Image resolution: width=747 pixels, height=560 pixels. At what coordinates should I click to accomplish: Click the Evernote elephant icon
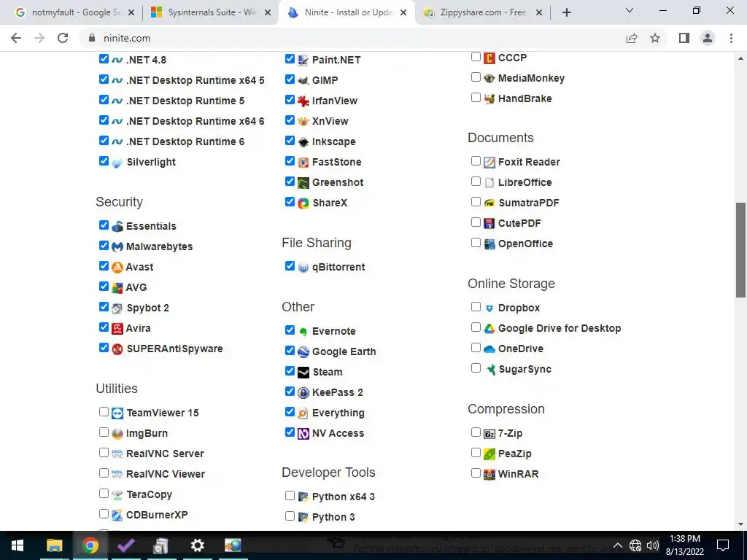click(x=303, y=332)
